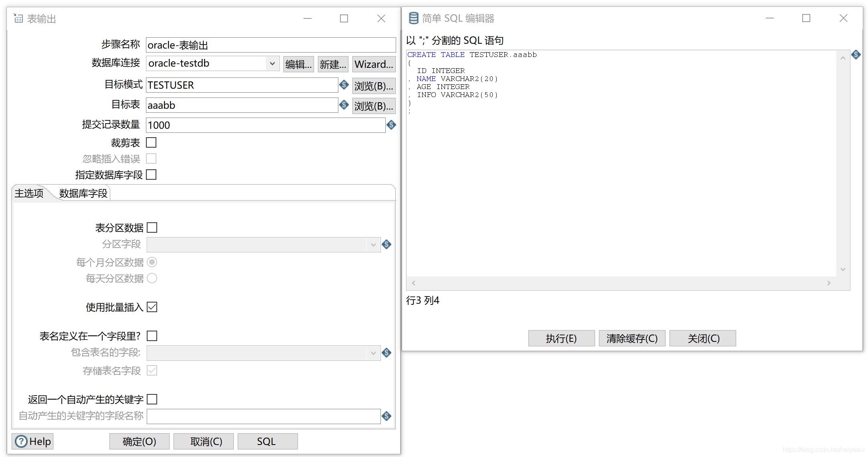This screenshot has width=868, height=457.
Task: Click SQL editor horizontal scrollbar left arrow
Action: tap(413, 283)
